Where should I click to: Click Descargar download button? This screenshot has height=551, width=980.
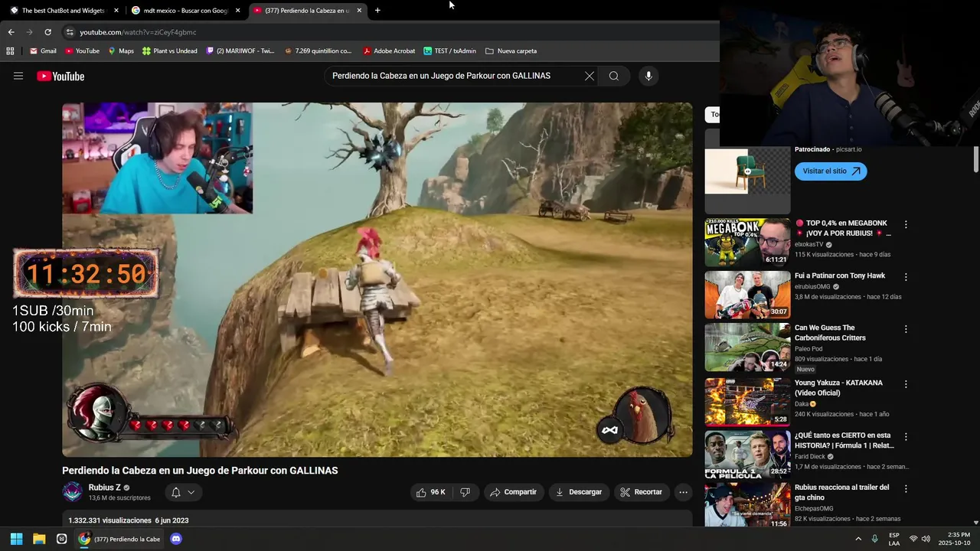point(579,492)
